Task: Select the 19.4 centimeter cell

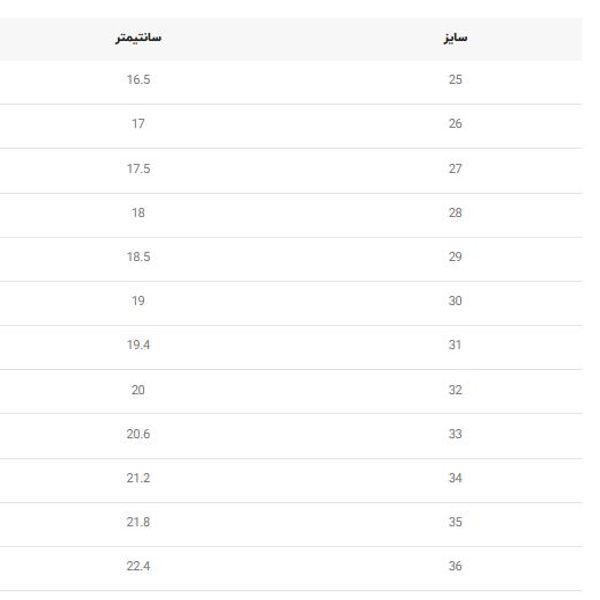Action: pyautogui.click(x=138, y=345)
